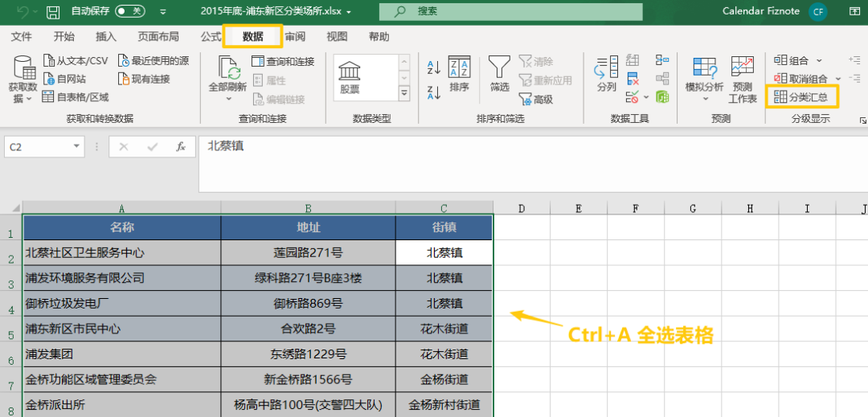Open the 排序 sort dialog

pyautogui.click(x=460, y=74)
